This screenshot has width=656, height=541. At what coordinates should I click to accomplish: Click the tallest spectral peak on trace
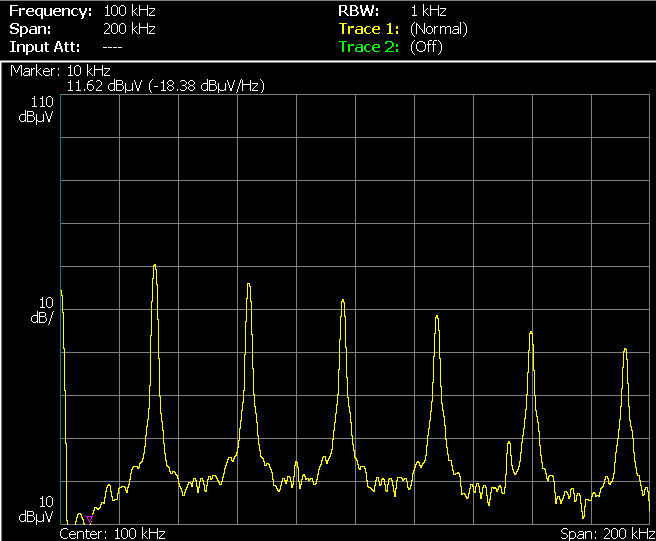point(155,265)
